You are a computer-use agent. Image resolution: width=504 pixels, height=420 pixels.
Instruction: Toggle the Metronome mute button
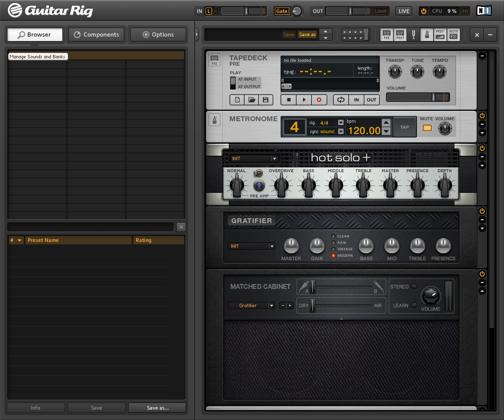point(427,128)
